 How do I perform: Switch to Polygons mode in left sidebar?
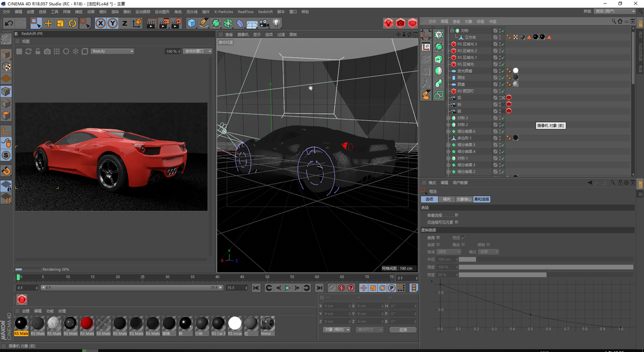(x=6, y=116)
